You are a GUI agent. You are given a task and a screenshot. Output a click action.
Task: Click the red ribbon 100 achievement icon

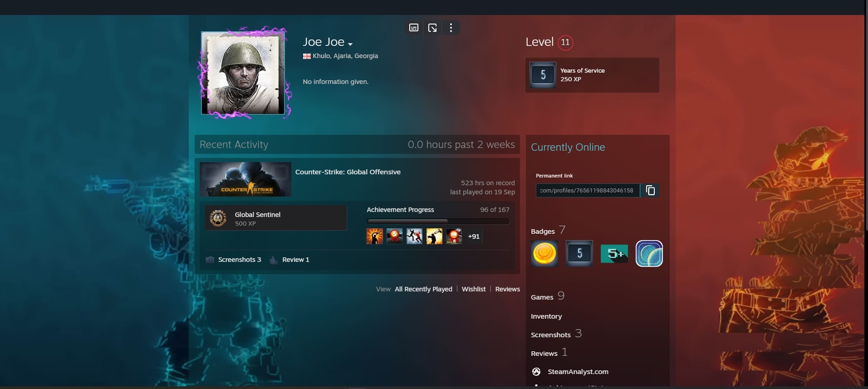pyautogui.click(x=454, y=236)
